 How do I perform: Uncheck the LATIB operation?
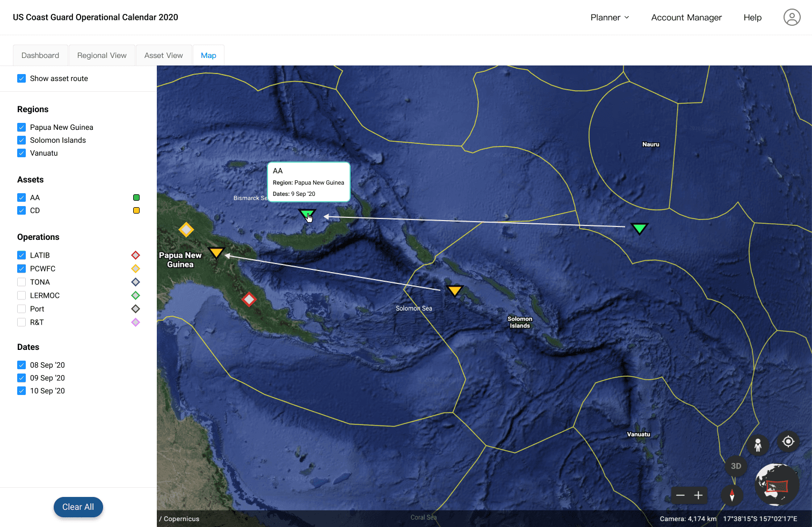[21, 255]
